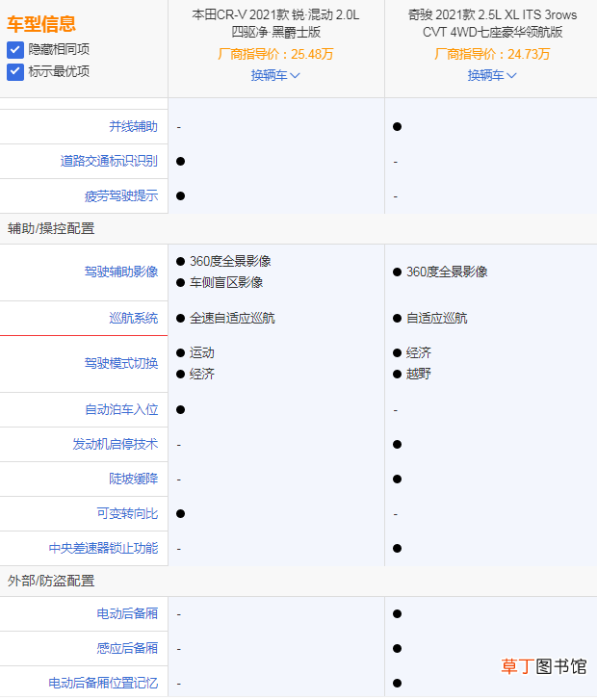Uncheck the 隐藏相同项 checkbox
Image resolution: width=597 pixels, height=700 pixels.
pyautogui.click(x=15, y=49)
